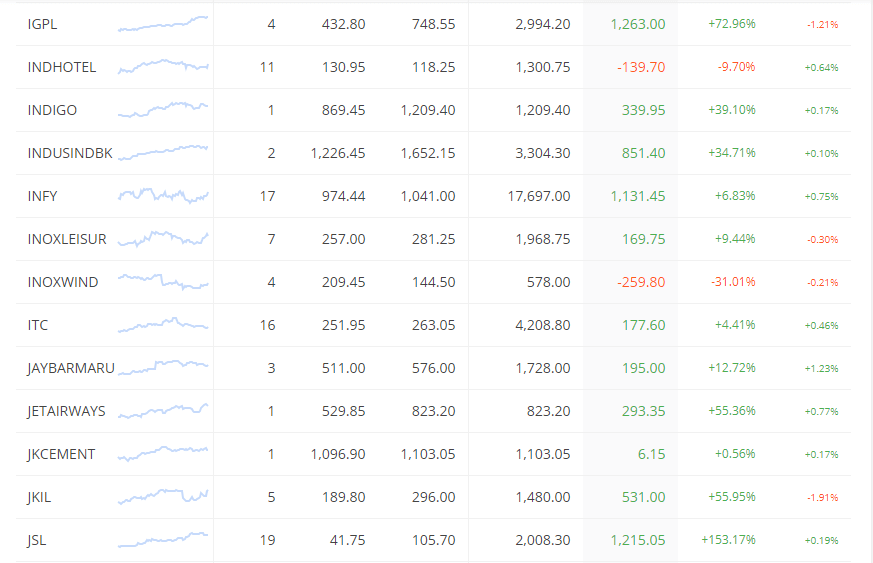Screen dimensions: 873x563
Task: Open the JETAIRWAYS sparkline chart
Action: click(x=163, y=411)
